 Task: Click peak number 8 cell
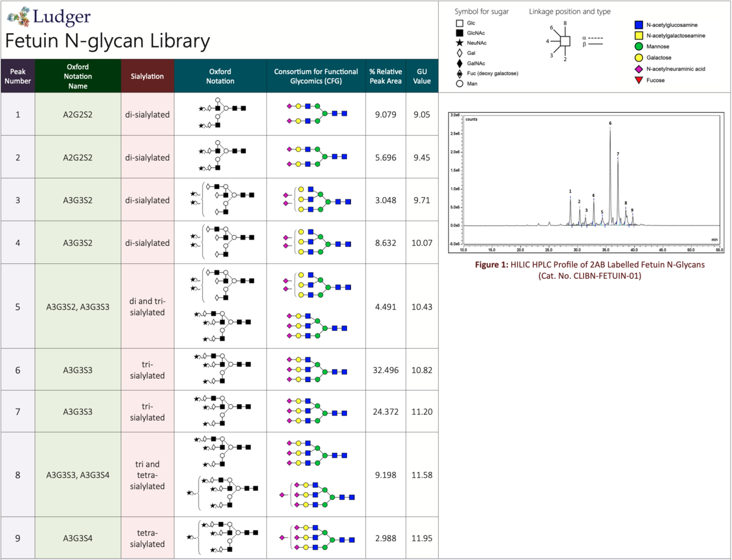[18, 475]
